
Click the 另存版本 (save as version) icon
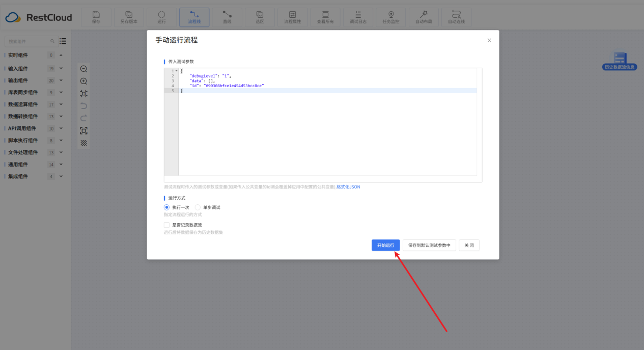click(x=129, y=17)
